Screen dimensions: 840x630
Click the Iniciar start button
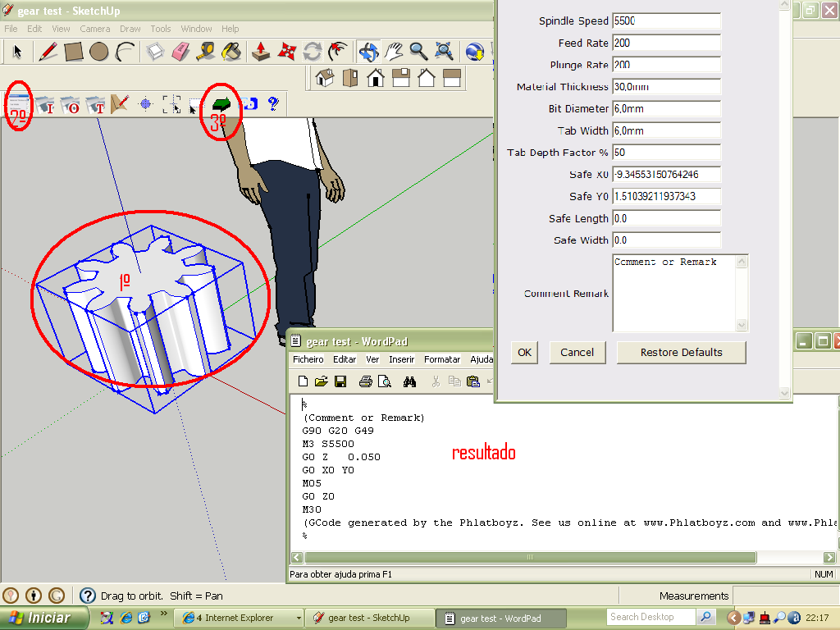coord(44,618)
